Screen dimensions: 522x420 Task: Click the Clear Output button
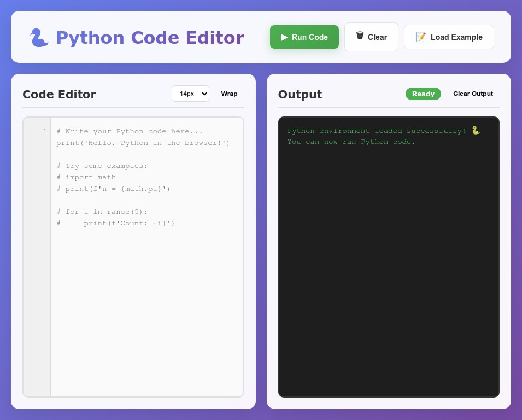coord(473,94)
